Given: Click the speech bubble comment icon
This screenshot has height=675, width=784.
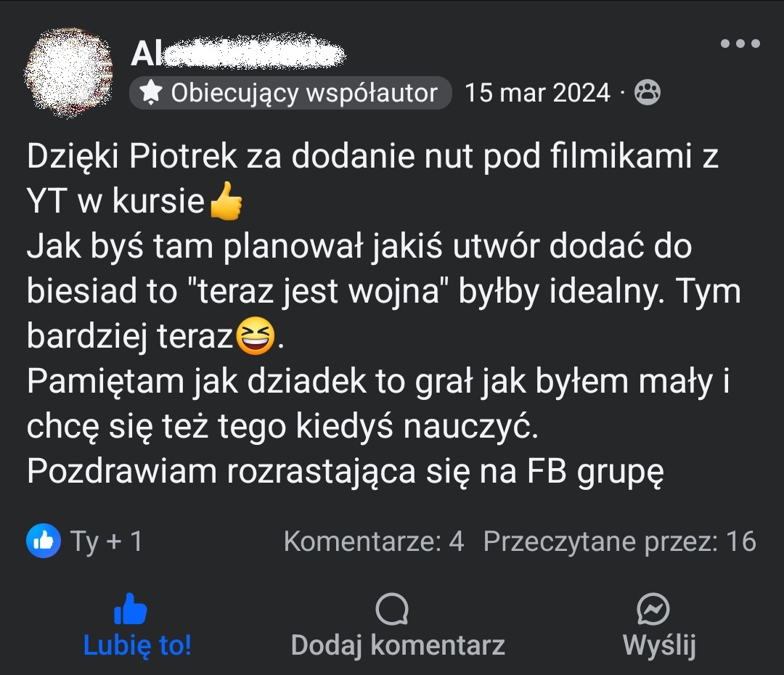Looking at the screenshot, I should [392, 609].
